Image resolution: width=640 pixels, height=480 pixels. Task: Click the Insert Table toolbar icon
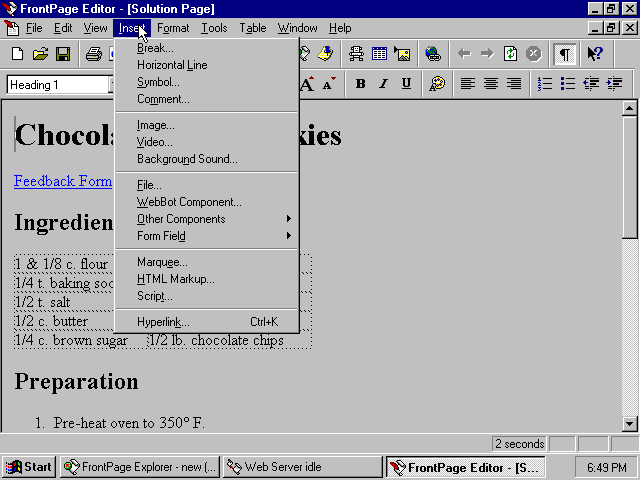coord(380,54)
